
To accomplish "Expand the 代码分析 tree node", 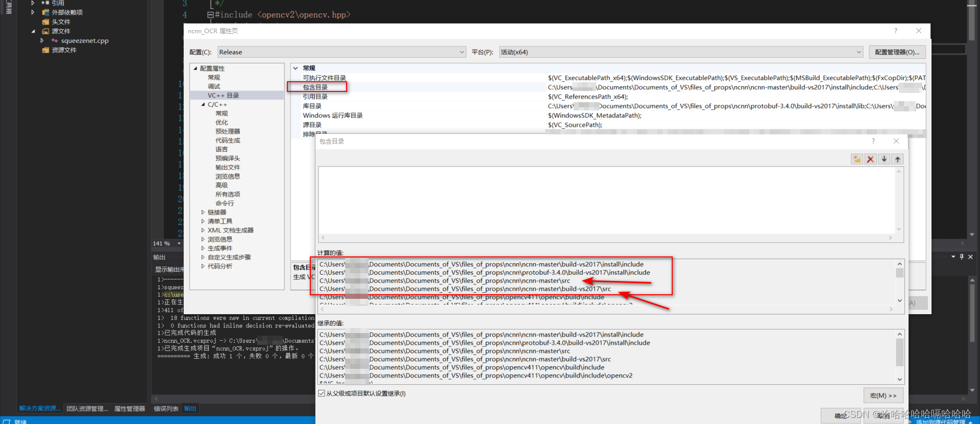I will point(203,266).
